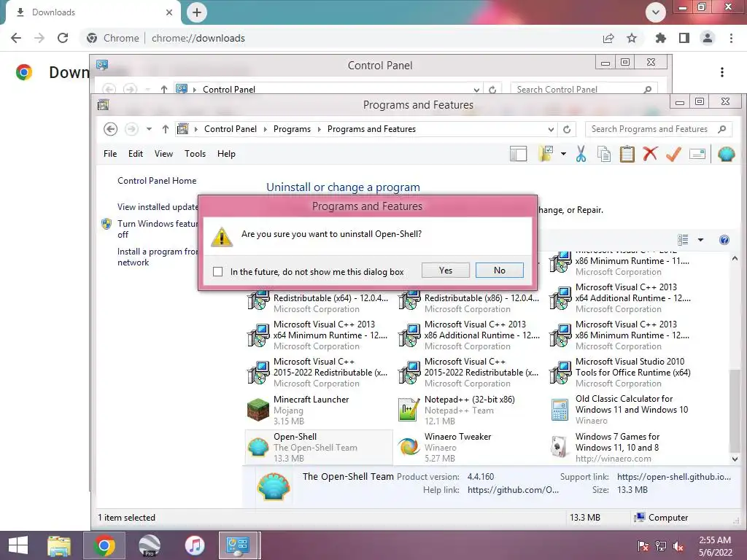Change the list view icon
The image size is (747, 560).
(x=683, y=239)
